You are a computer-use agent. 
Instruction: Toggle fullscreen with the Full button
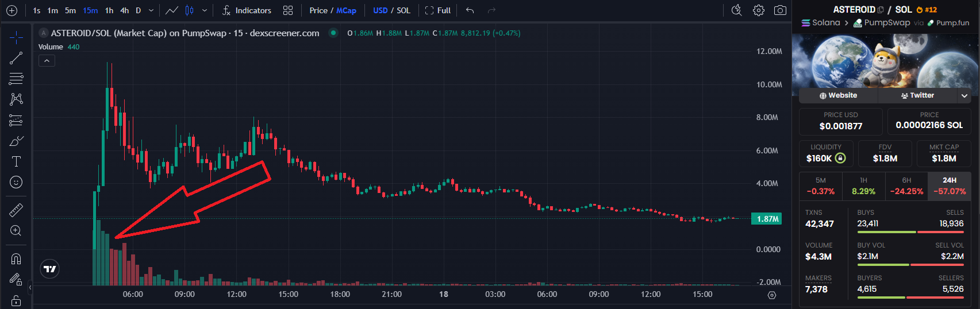click(438, 10)
